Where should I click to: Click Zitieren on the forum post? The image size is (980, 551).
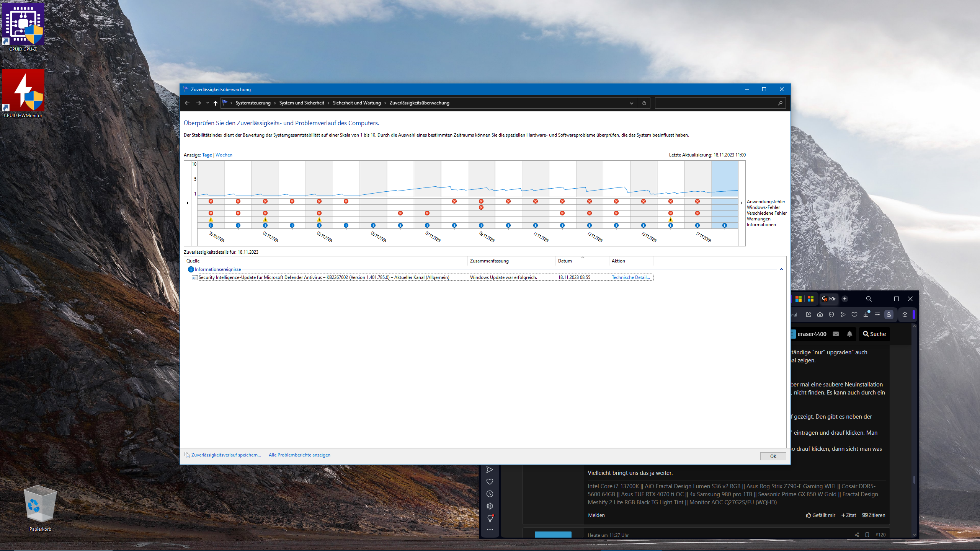tap(874, 515)
